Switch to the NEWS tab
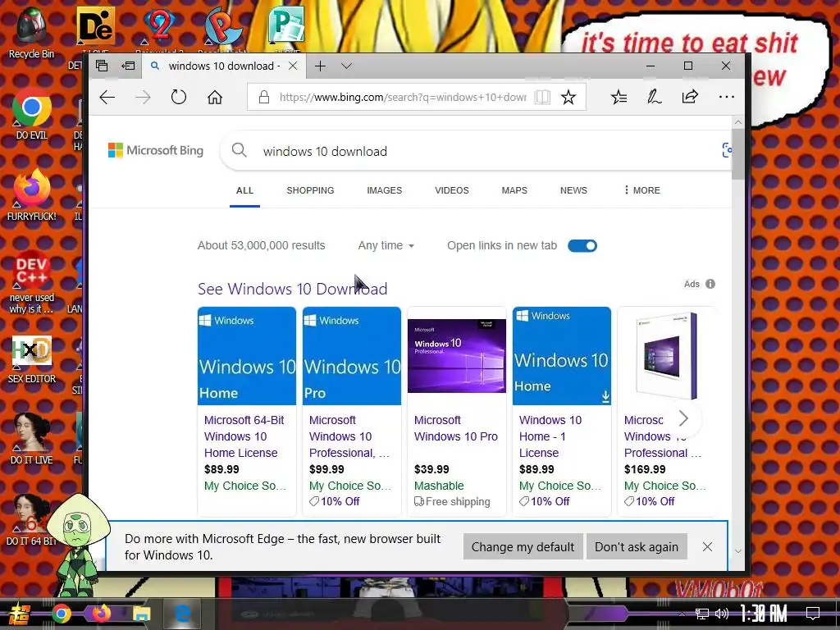The width and height of the screenshot is (840, 630). [573, 190]
